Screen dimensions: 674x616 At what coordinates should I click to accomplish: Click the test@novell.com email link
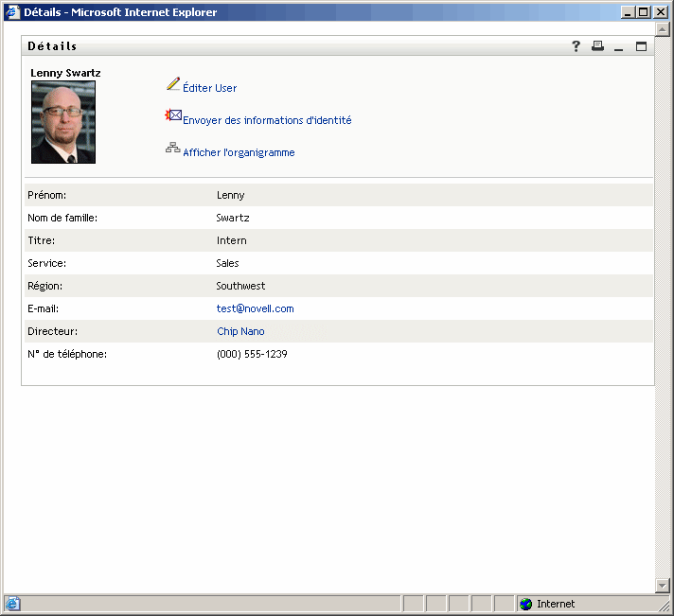[x=256, y=308]
